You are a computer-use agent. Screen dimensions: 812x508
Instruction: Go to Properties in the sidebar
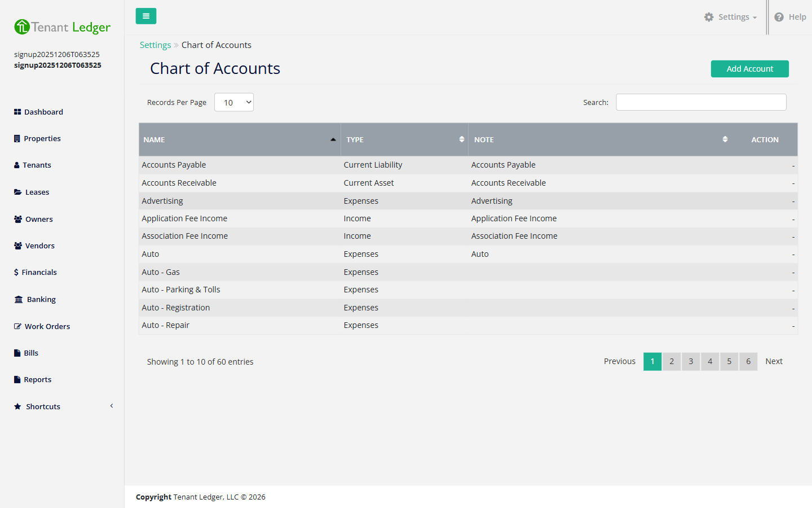point(42,138)
